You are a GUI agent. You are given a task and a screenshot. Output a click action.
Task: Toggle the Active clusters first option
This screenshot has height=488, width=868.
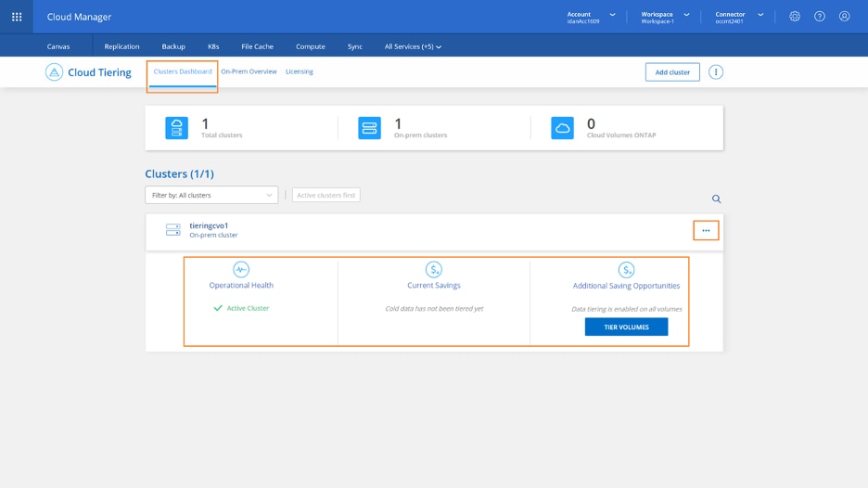click(x=326, y=196)
